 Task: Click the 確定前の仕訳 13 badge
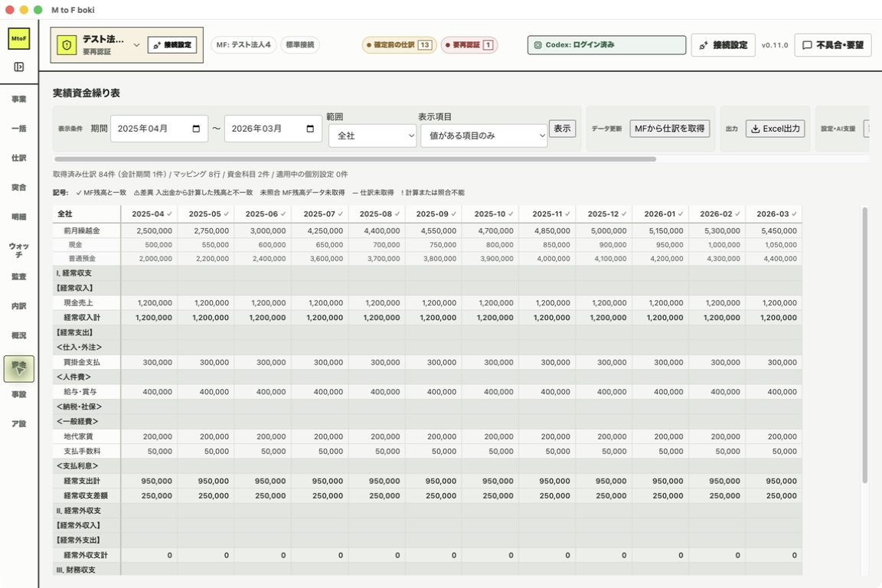(399, 45)
